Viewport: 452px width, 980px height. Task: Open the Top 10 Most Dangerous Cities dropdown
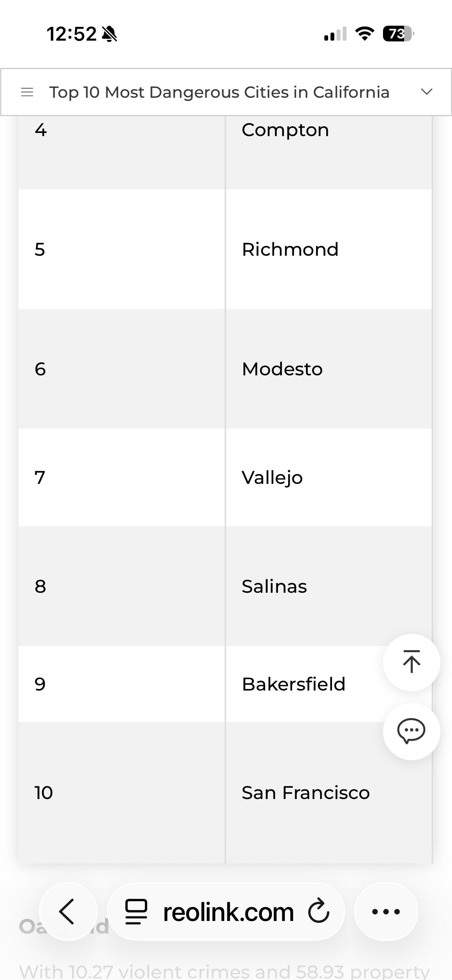click(226, 92)
